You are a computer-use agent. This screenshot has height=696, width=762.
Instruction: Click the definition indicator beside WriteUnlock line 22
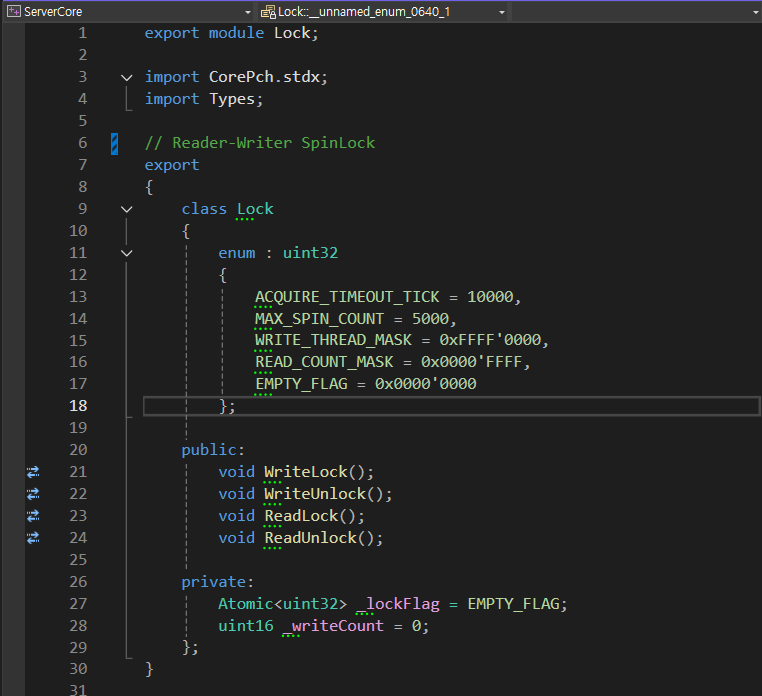(x=33, y=494)
